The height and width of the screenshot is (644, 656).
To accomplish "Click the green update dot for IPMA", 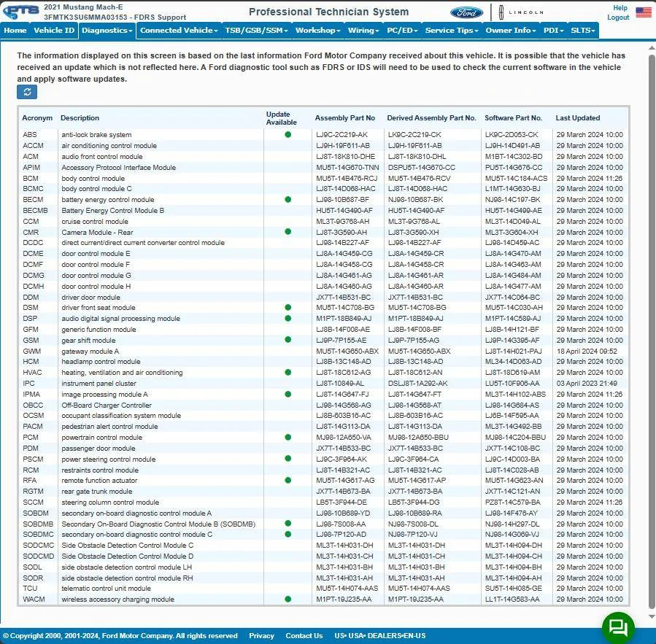I will 288,394.
